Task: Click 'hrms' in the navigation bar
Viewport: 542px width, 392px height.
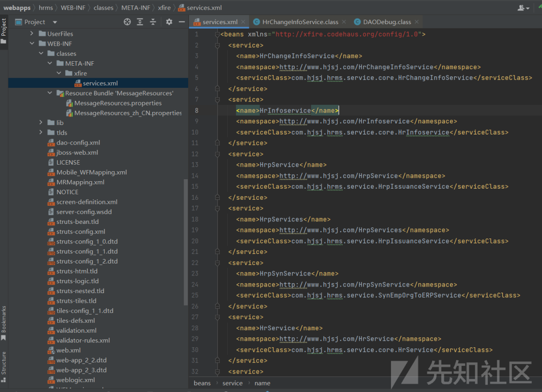Action: [46, 8]
